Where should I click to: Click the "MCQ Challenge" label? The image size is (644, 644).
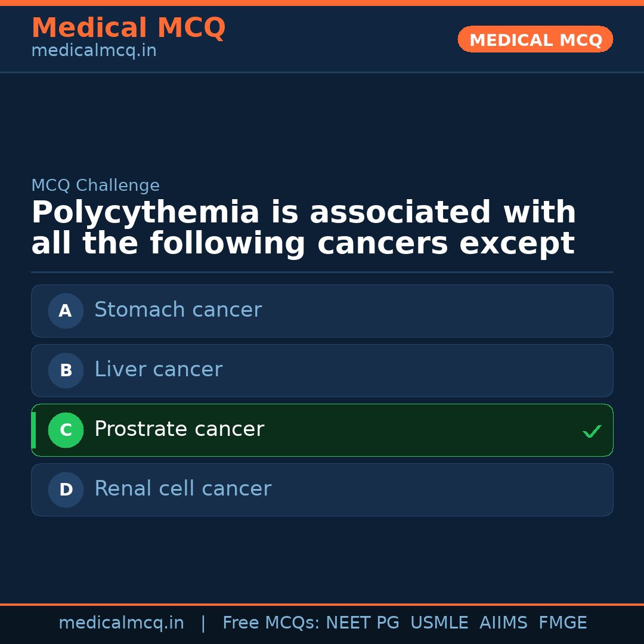click(95, 185)
